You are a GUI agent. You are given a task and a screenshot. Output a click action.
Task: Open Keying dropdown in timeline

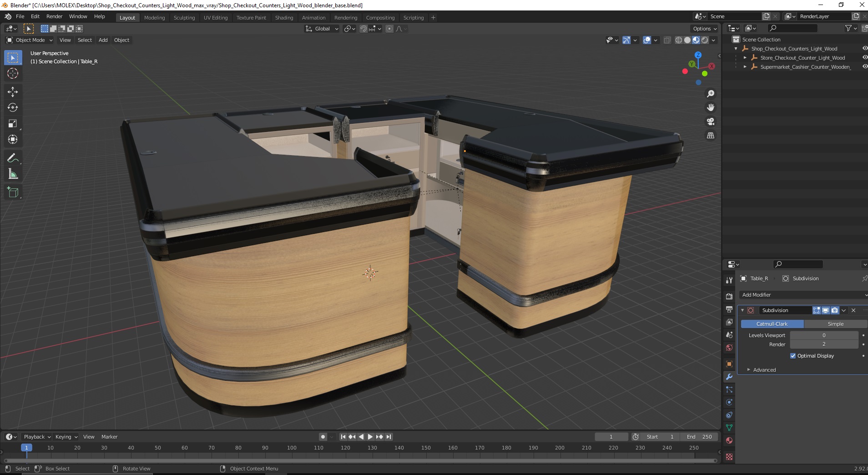point(66,437)
